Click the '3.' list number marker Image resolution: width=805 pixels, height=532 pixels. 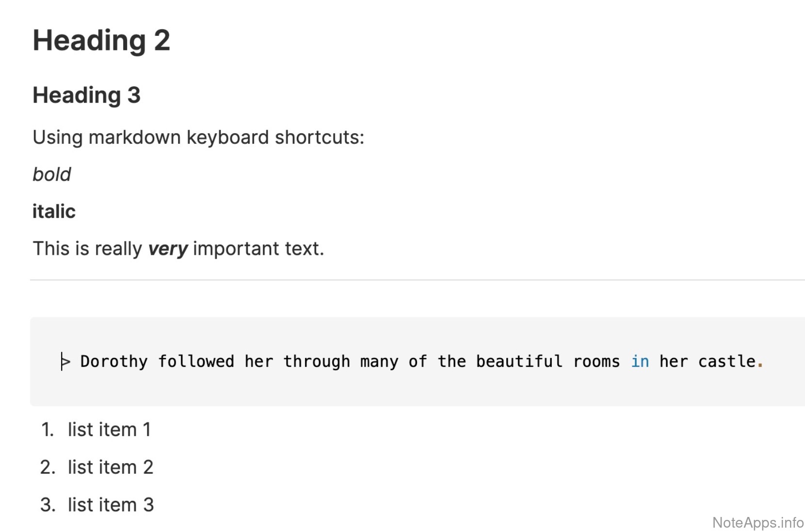pos(48,505)
